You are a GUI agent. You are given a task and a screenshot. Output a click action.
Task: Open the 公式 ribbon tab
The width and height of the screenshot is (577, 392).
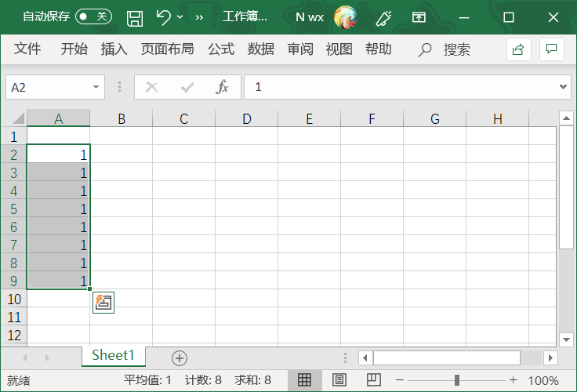(221, 49)
